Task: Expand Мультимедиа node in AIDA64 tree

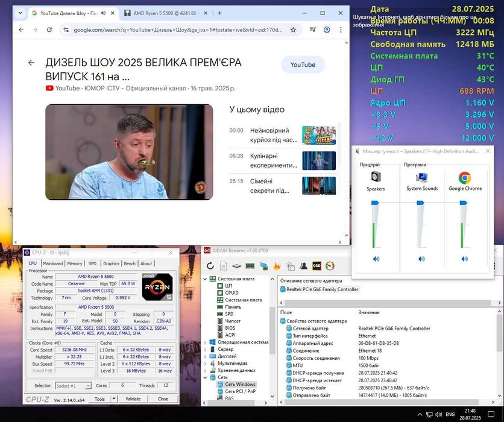Action: (x=205, y=363)
